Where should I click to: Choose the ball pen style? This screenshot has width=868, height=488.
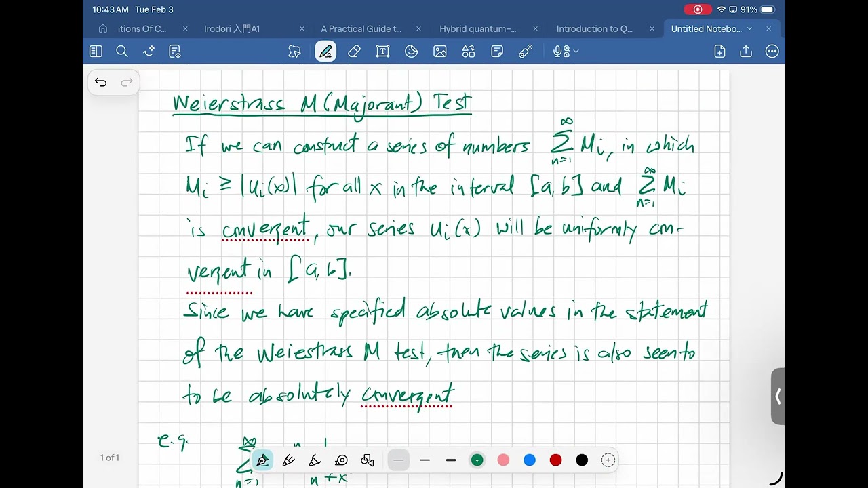tap(288, 461)
